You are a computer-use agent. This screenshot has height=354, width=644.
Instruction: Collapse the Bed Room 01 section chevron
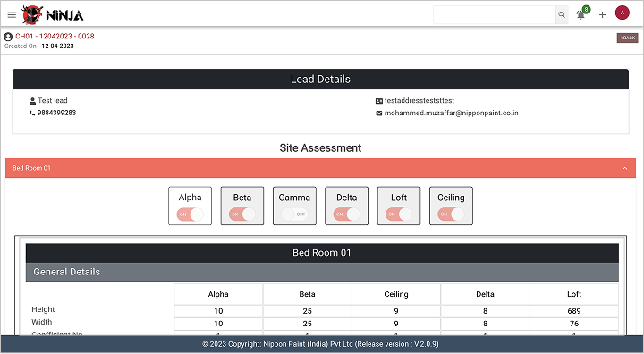tap(624, 168)
